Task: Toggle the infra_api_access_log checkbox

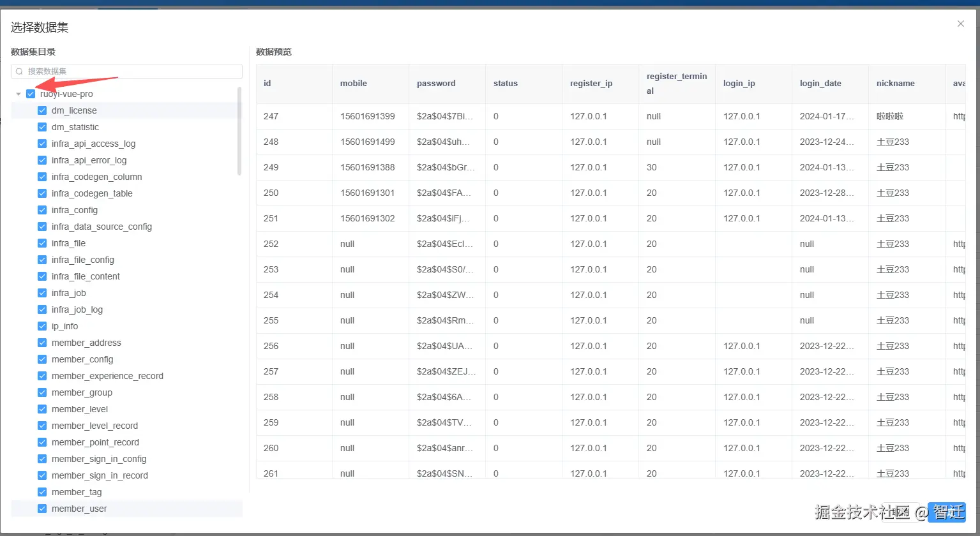Action: [42, 144]
